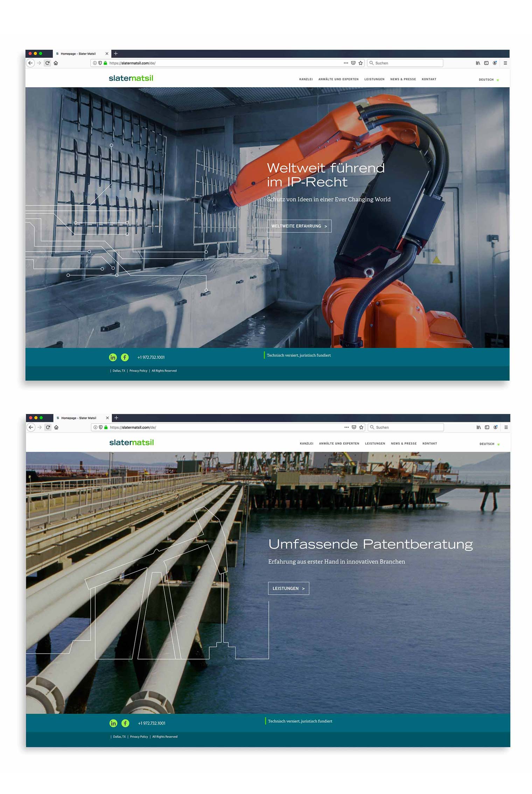Select KONTAKT in the top page navigation
This screenshot has height=794, width=532.
(429, 79)
